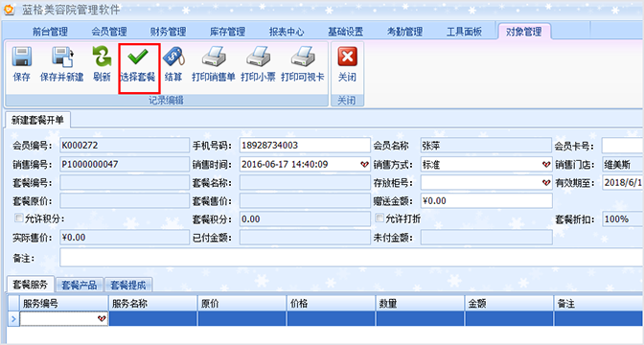
Task: Open the 工具面板 ribbon tab
Action: (464, 32)
